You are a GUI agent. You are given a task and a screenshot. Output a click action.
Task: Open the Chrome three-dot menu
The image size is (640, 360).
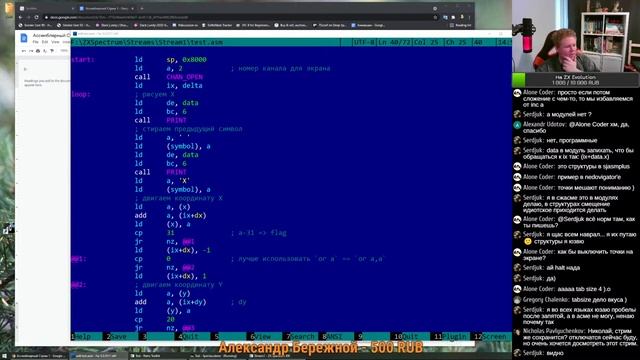coord(469,17)
